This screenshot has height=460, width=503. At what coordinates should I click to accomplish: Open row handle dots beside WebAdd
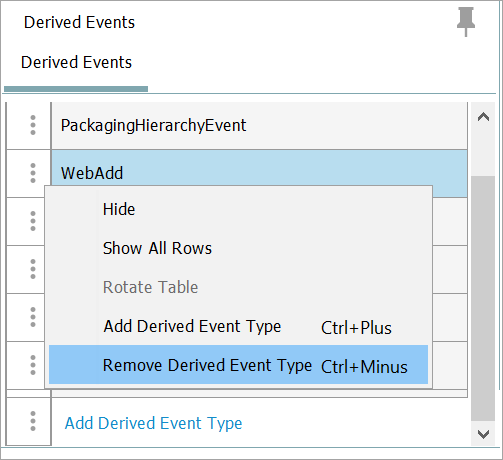33,173
